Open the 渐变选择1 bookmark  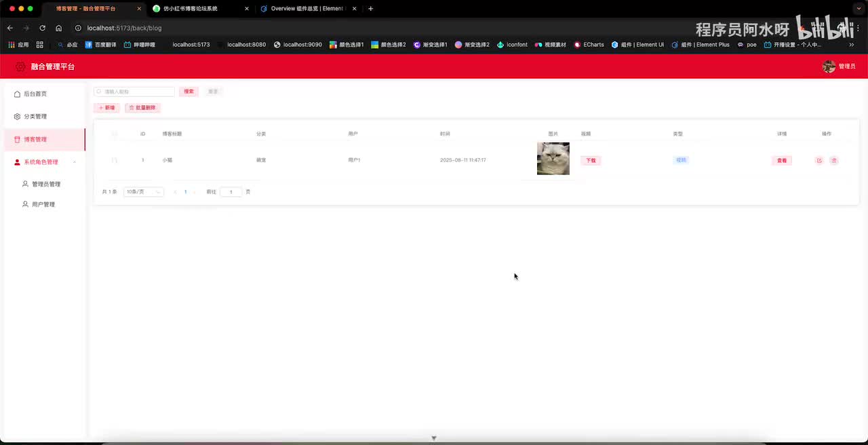(x=431, y=45)
